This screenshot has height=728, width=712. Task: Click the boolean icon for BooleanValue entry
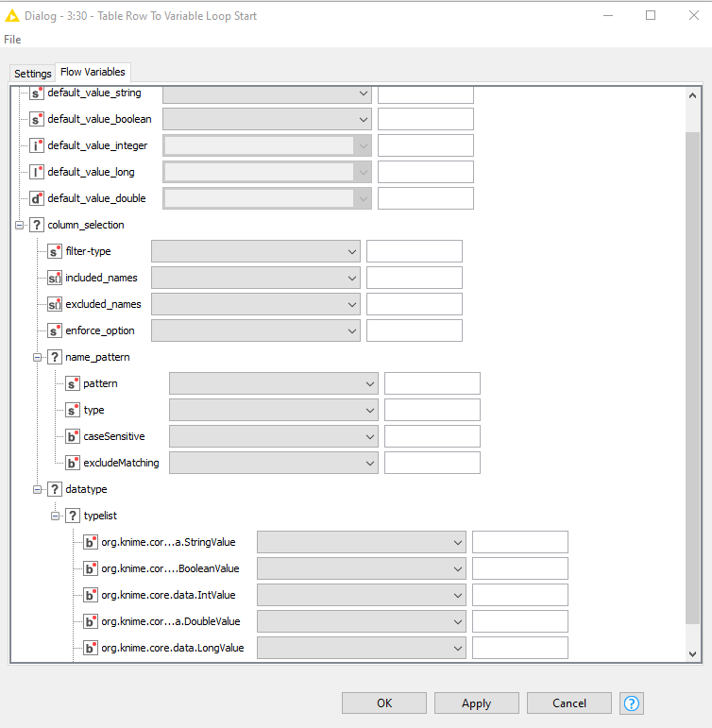tap(91, 568)
